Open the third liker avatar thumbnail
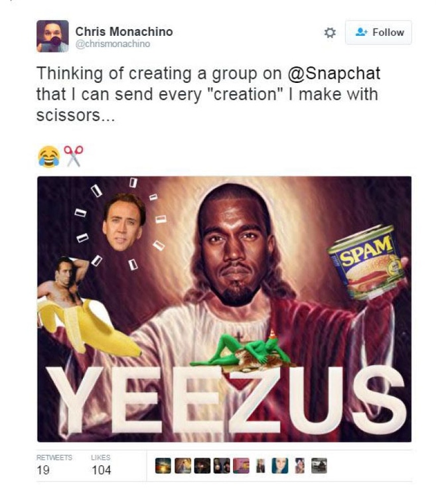 [x=202, y=466]
